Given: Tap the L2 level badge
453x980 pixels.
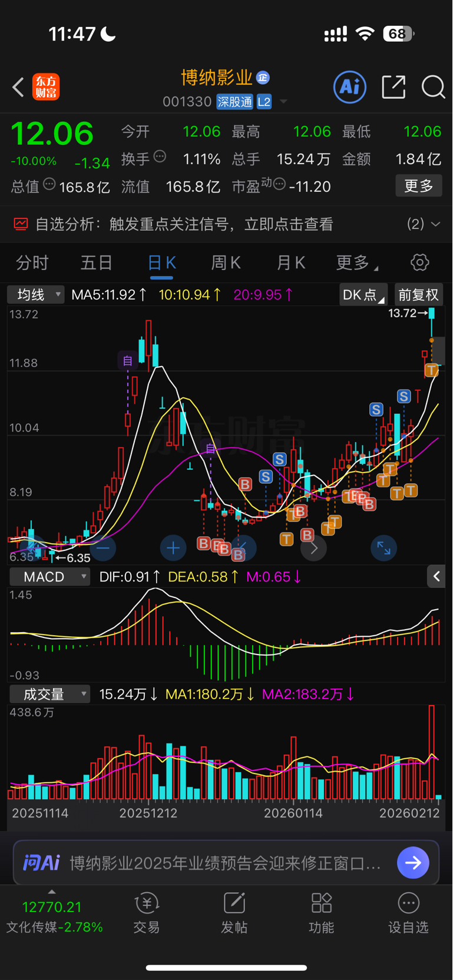Looking at the screenshot, I should [x=264, y=102].
